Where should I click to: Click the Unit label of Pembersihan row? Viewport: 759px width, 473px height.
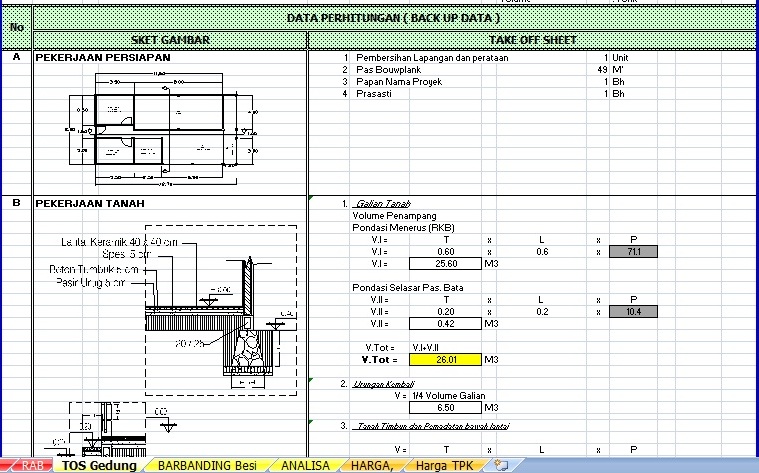(620, 58)
